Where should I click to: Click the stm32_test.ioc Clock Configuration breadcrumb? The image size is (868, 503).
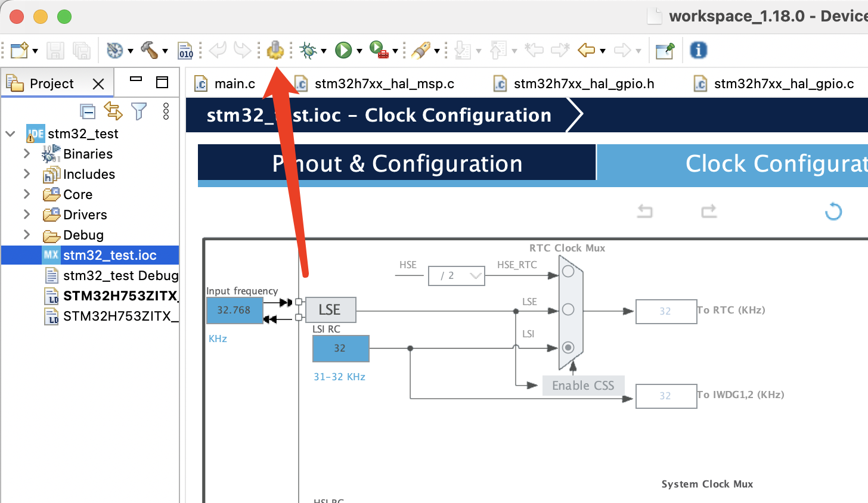(379, 115)
